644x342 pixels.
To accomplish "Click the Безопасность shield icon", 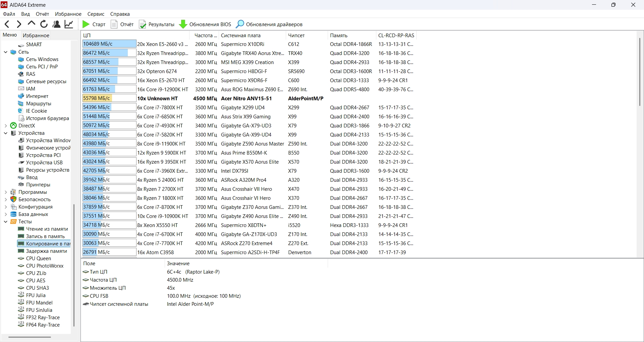I will pos(13,199).
